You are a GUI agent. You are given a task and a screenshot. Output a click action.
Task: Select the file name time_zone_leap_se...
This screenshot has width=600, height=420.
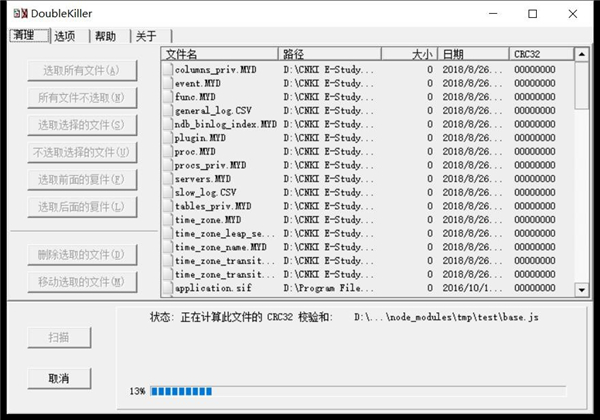click(x=225, y=233)
